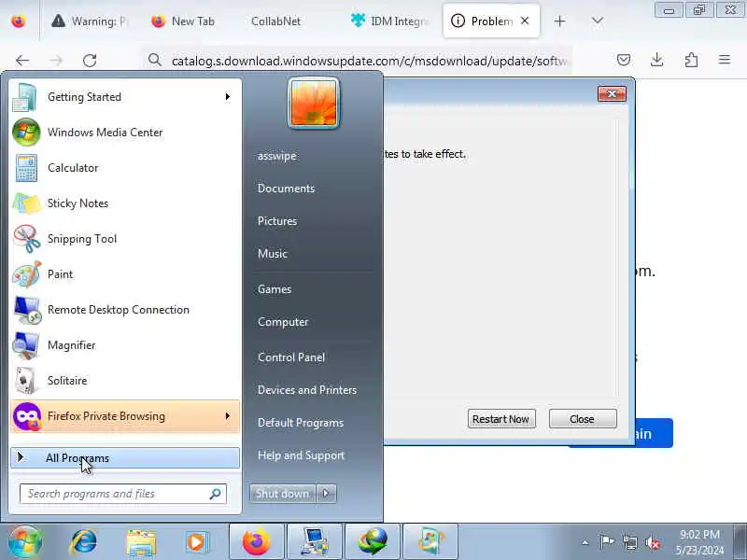Close the Problem loading page tab

click(525, 21)
